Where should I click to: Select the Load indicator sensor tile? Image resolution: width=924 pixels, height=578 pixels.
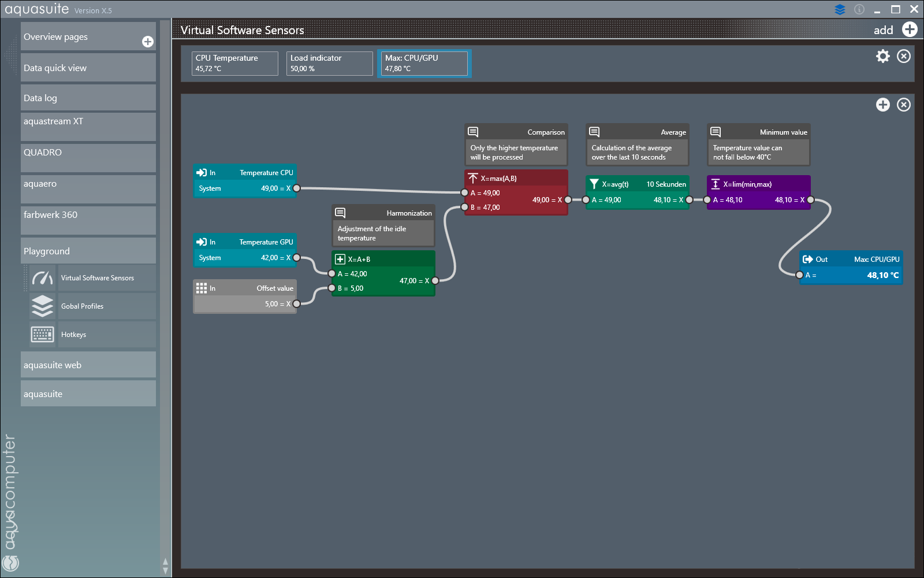[x=330, y=64]
